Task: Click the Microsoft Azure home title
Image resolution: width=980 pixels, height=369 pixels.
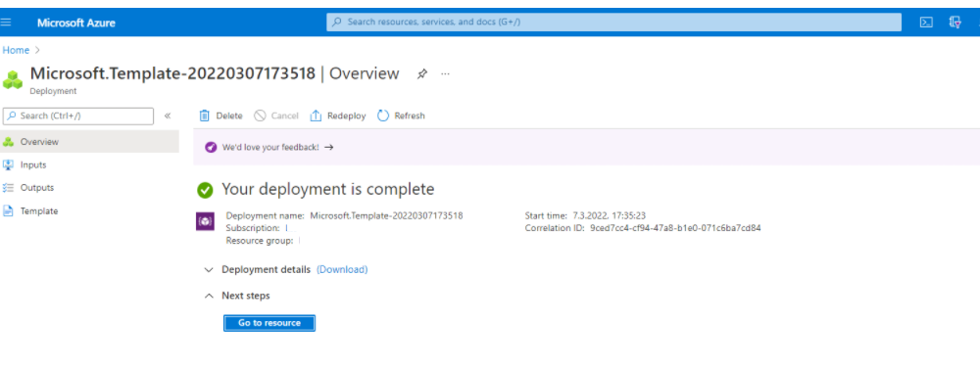Action: point(76,23)
